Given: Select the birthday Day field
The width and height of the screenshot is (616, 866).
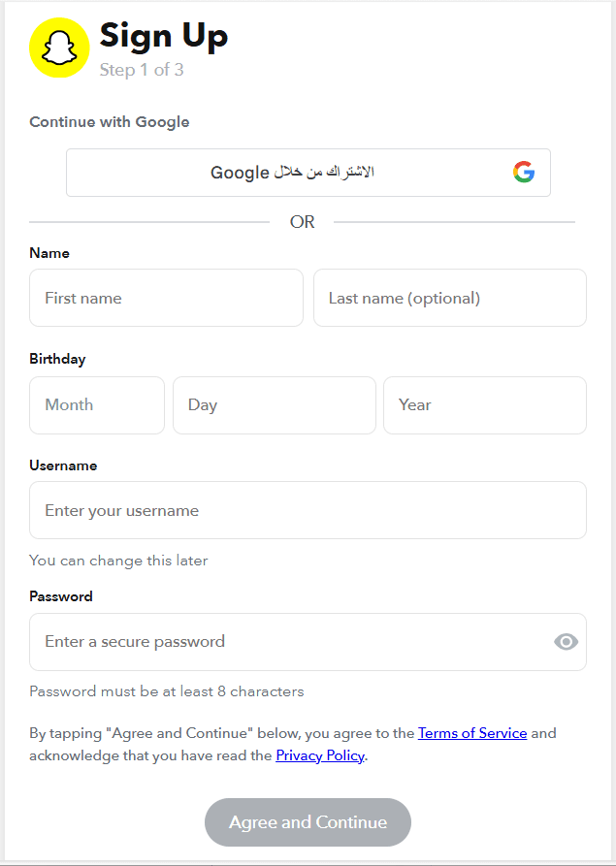Looking at the screenshot, I should (274, 405).
